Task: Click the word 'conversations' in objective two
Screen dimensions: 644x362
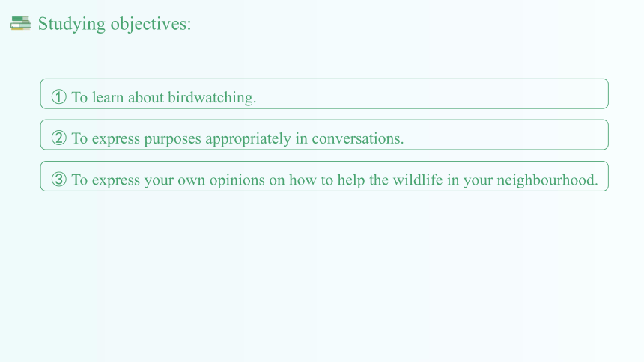Action: click(356, 138)
